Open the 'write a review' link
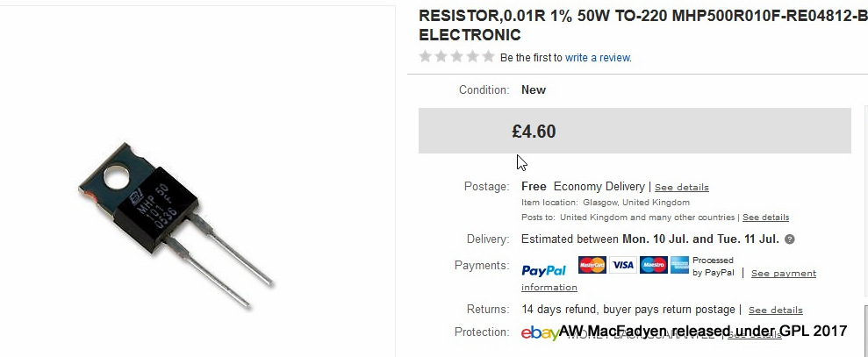868x357 pixels. click(598, 58)
